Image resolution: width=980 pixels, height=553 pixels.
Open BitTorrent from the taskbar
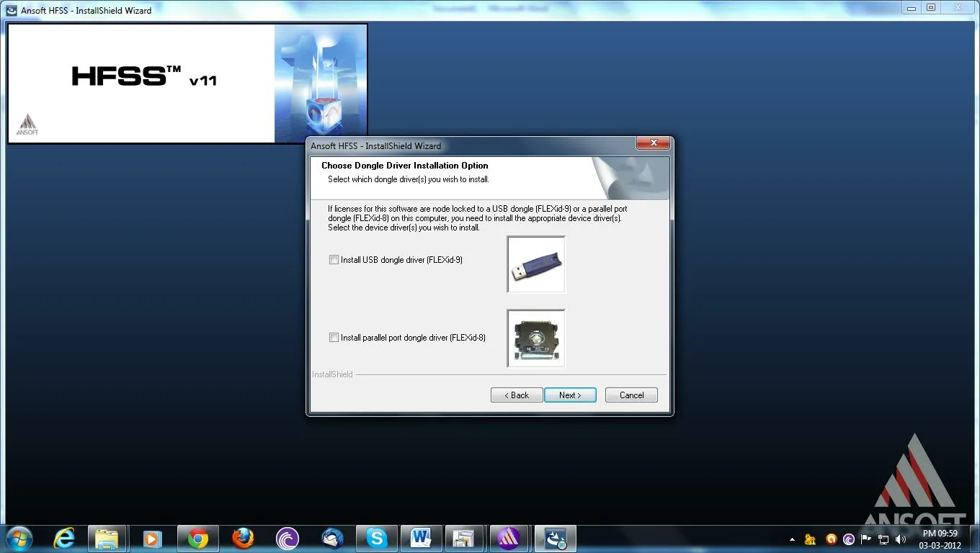pyautogui.click(x=288, y=539)
